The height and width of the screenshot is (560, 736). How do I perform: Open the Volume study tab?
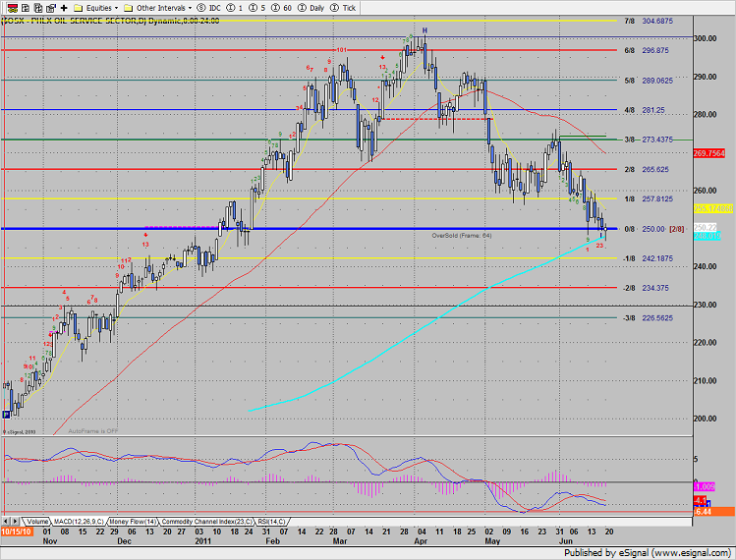tap(36, 522)
